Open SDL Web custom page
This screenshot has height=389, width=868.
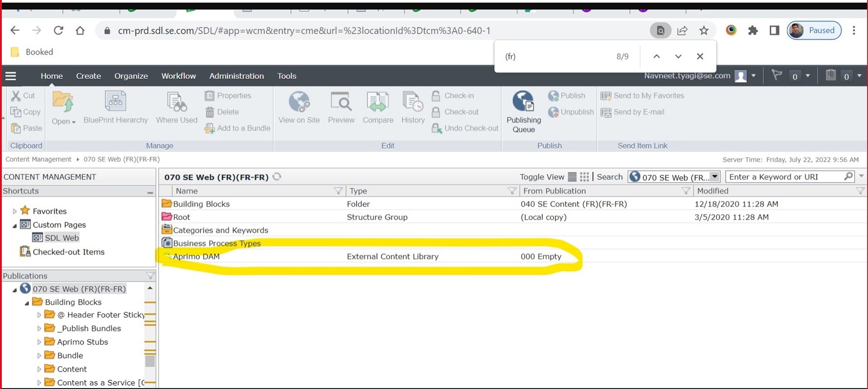56,237
